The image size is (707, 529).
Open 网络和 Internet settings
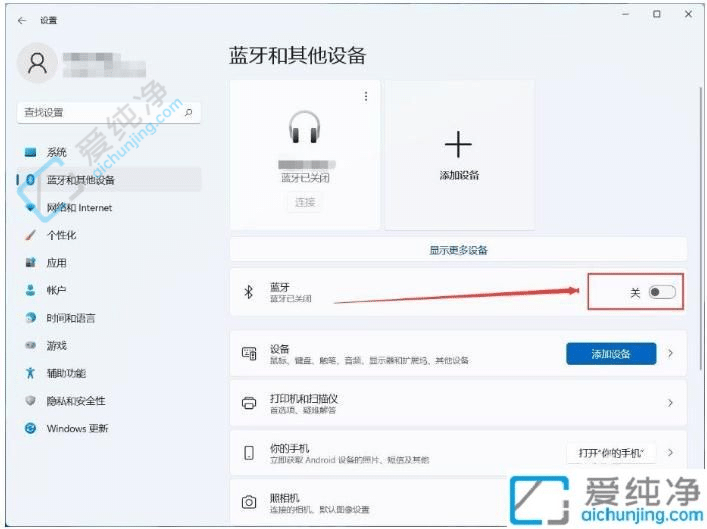point(109,207)
